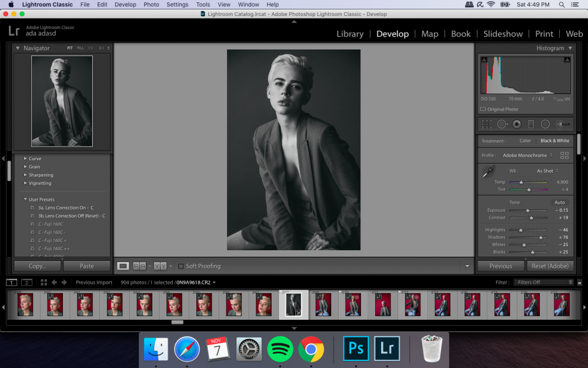Screen dimensions: 588x368
Task: Expand the Sharpening preset group
Action: pos(25,175)
